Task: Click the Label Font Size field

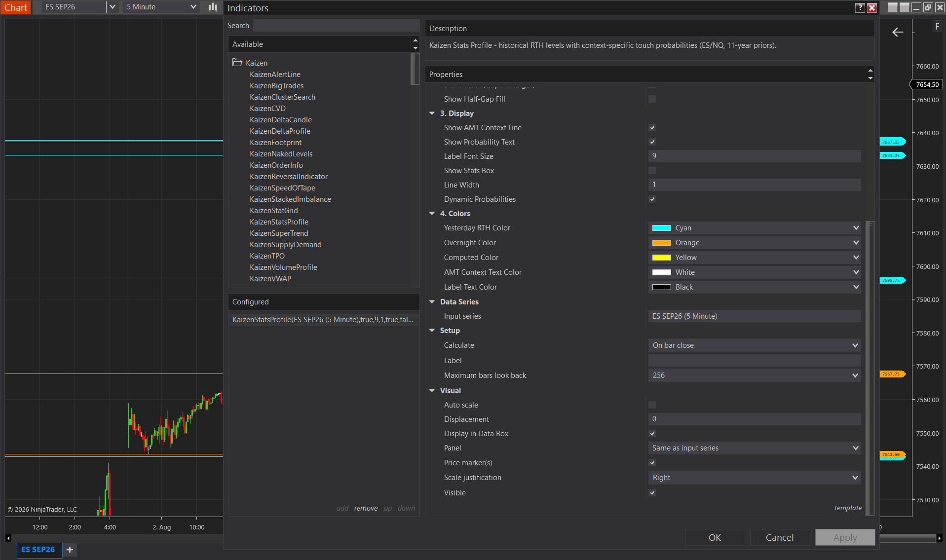Action: (755, 156)
